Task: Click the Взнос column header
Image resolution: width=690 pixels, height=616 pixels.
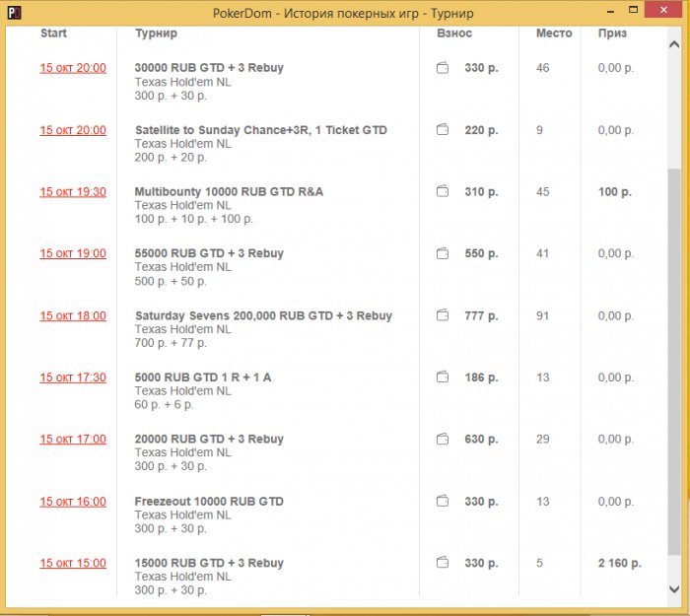Action: click(x=454, y=34)
